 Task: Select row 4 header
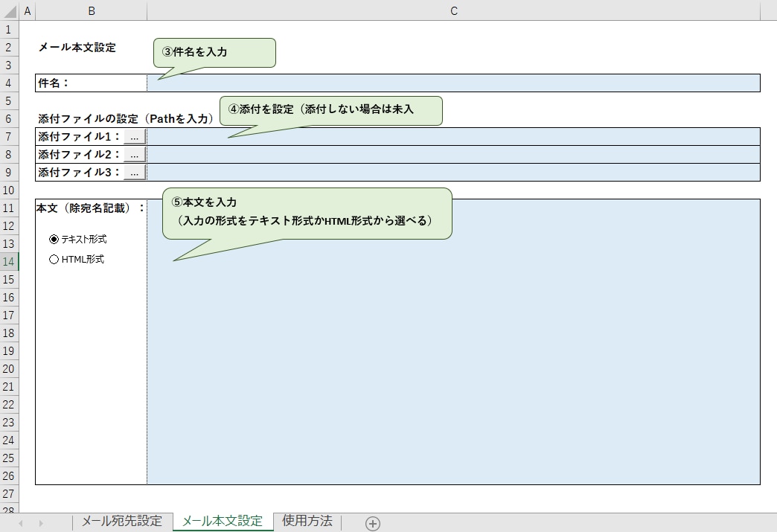click(9, 83)
